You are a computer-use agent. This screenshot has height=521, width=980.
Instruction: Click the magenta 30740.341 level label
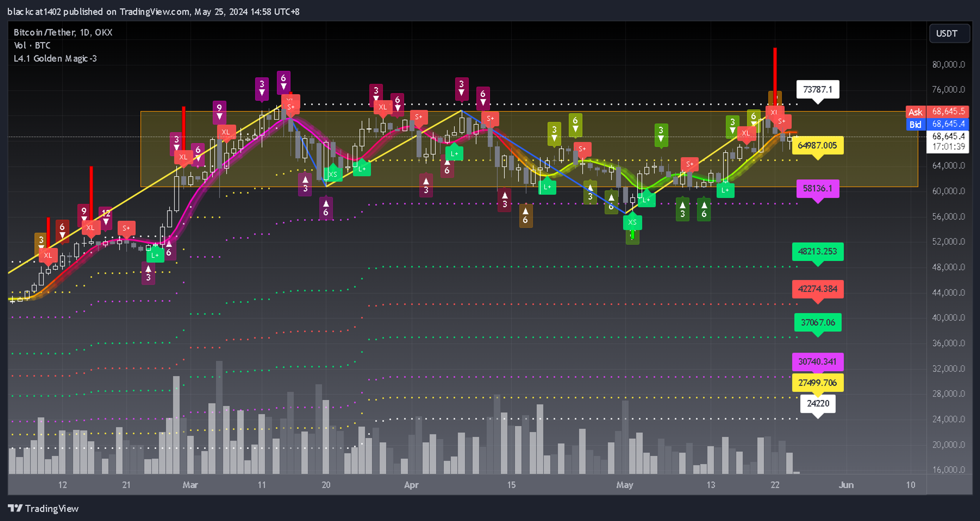tap(818, 362)
